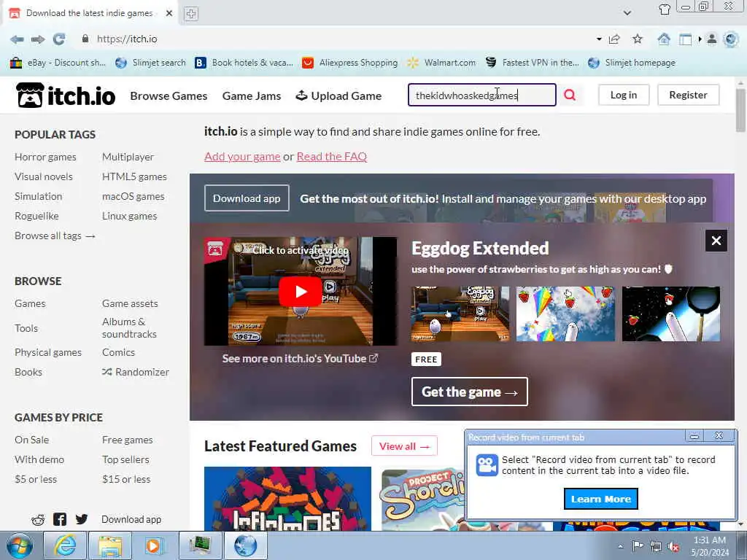Open the Randomizer link

click(136, 372)
